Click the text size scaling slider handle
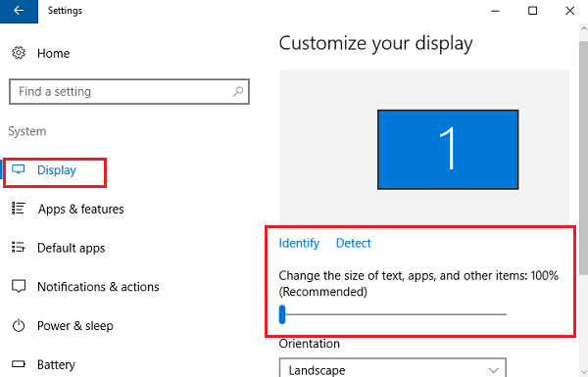This screenshot has height=377, width=588. [x=282, y=314]
